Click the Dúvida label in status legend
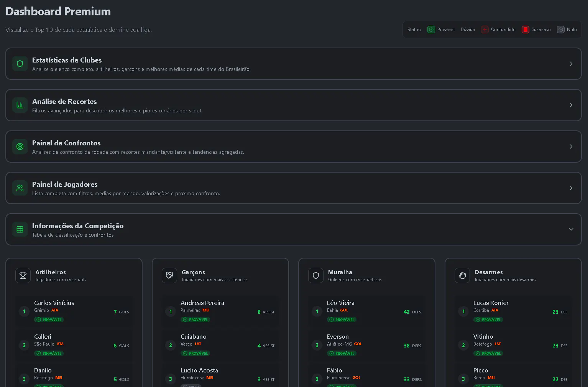 click(468, 30)
